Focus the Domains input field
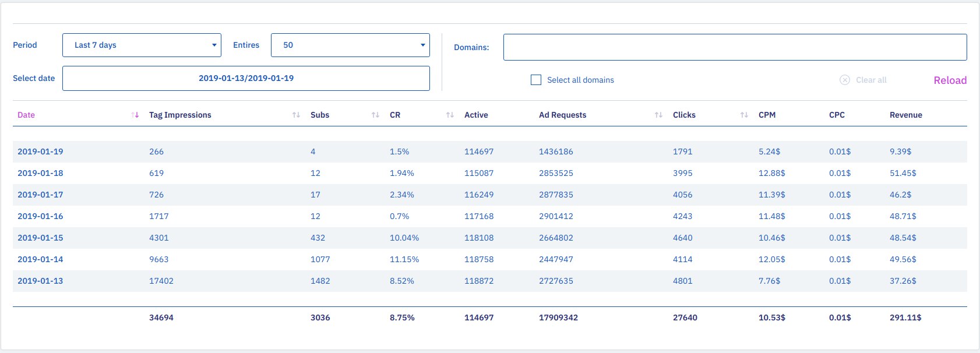This screenshot has height=353, width=980. pos(735,47)
